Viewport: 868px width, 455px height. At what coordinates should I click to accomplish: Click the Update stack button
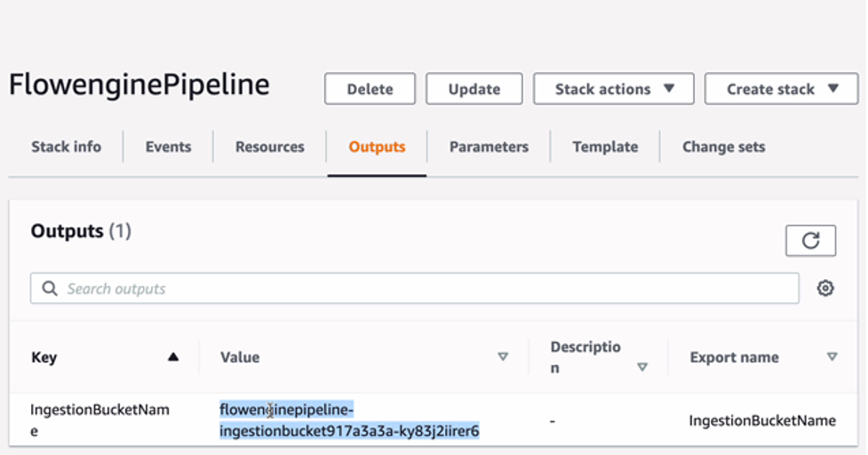(474, 89)
